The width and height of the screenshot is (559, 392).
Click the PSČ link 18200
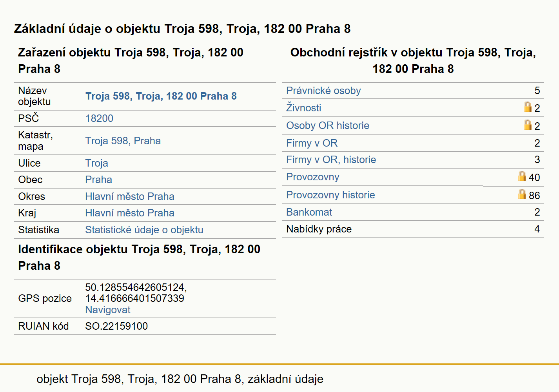(99, 118)
